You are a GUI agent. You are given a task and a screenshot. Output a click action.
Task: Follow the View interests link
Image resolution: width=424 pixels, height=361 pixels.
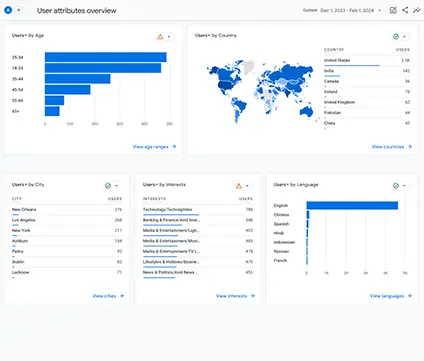(x=235, y=296)
